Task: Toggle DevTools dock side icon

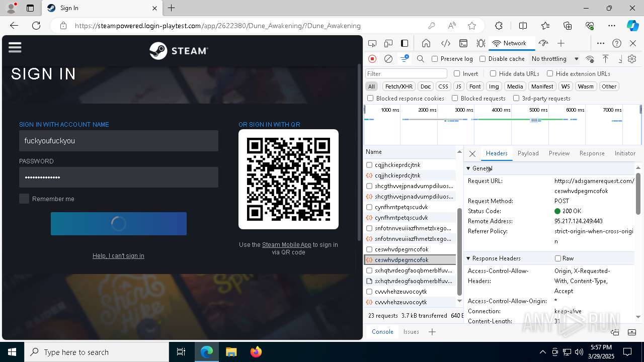Action: click(405, 43)
